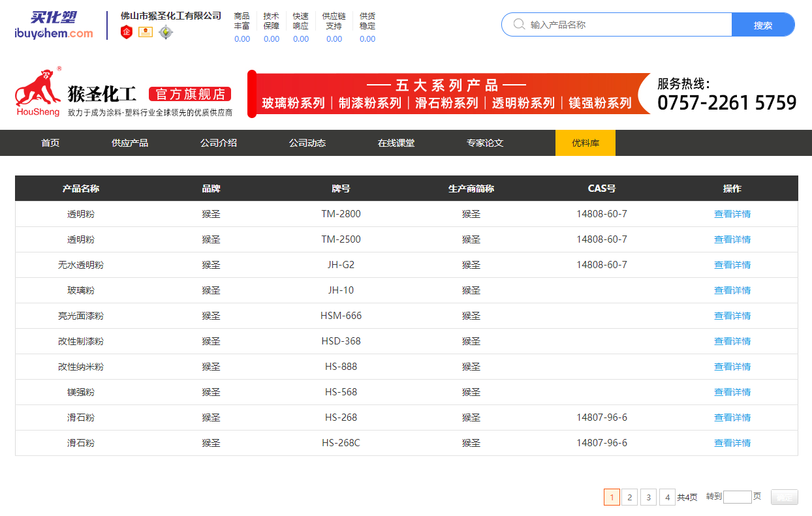
Task: View details for HSM-666 row
Action: pyautogui.click(x=732, y=316)
